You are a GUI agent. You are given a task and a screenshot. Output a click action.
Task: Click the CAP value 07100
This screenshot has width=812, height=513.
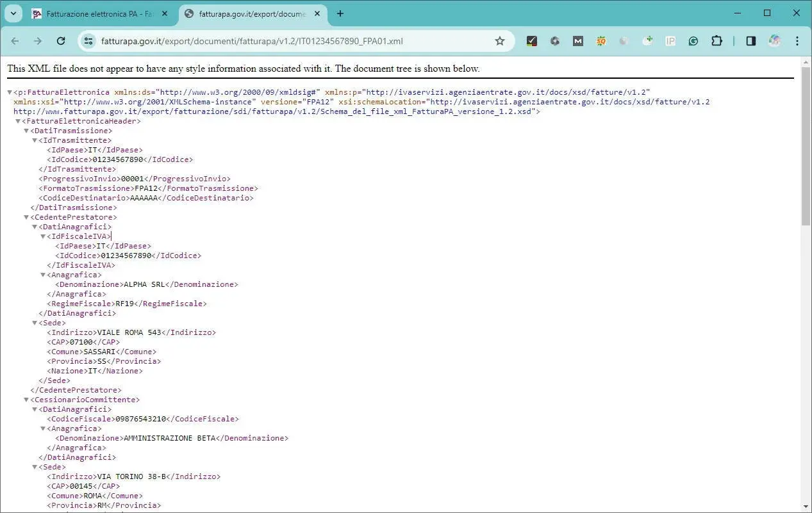(x=81, y=342)
